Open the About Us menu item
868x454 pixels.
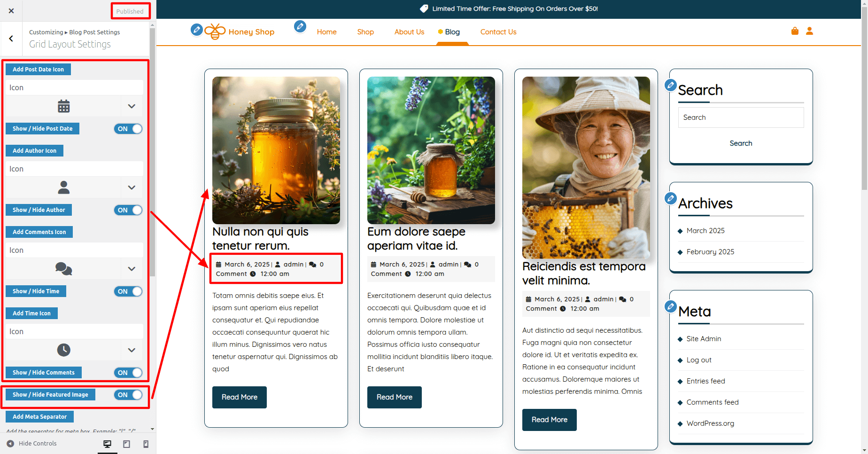409,32
